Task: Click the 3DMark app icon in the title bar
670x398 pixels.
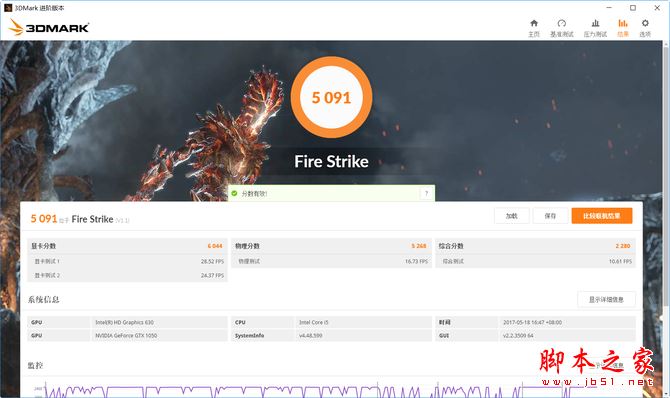Action: (x=8, y=8)
